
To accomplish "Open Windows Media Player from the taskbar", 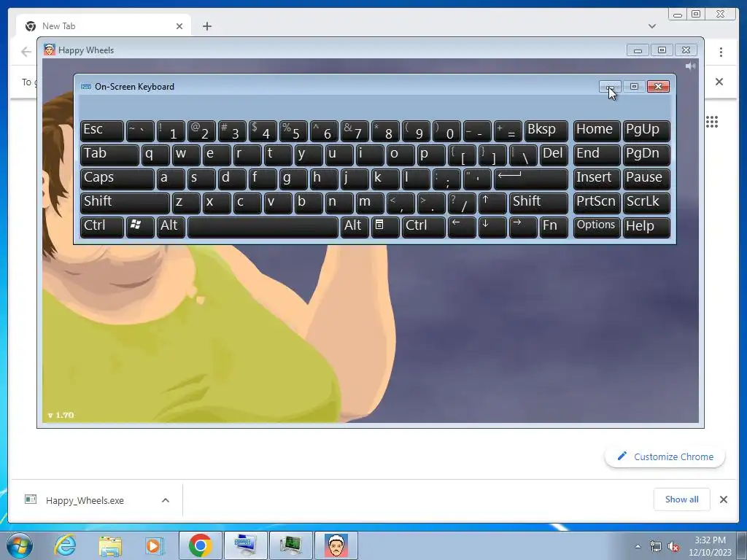I will (x=154, y=545).
